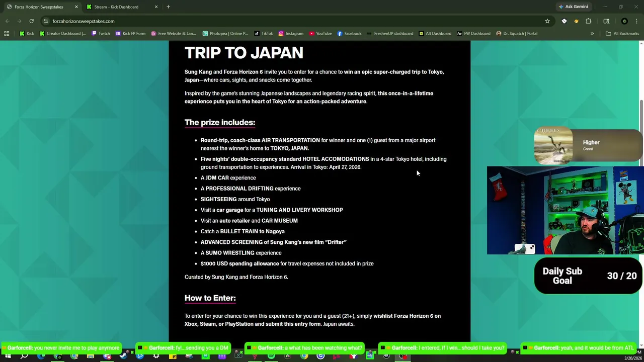Open the Alt Dashboard bookmark
The height and width of the screenshot is (362, 644).
pyautogui.click(x=435, y=34)
